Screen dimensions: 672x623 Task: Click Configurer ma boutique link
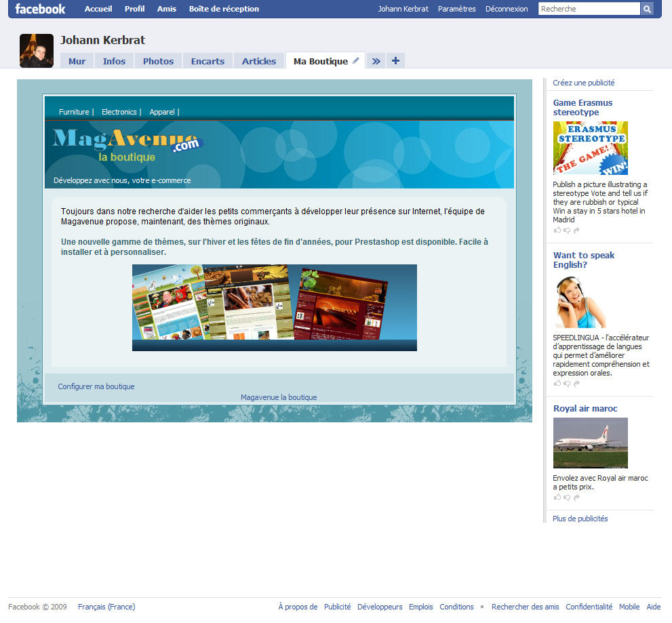click(x=96, y=386)
